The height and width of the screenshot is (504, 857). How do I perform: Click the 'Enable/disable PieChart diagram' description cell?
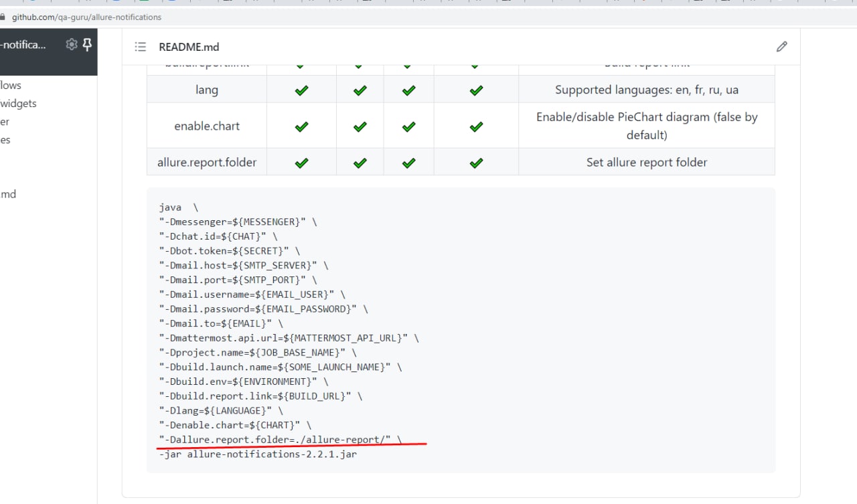pyautogui.click(x=647, y=126)
